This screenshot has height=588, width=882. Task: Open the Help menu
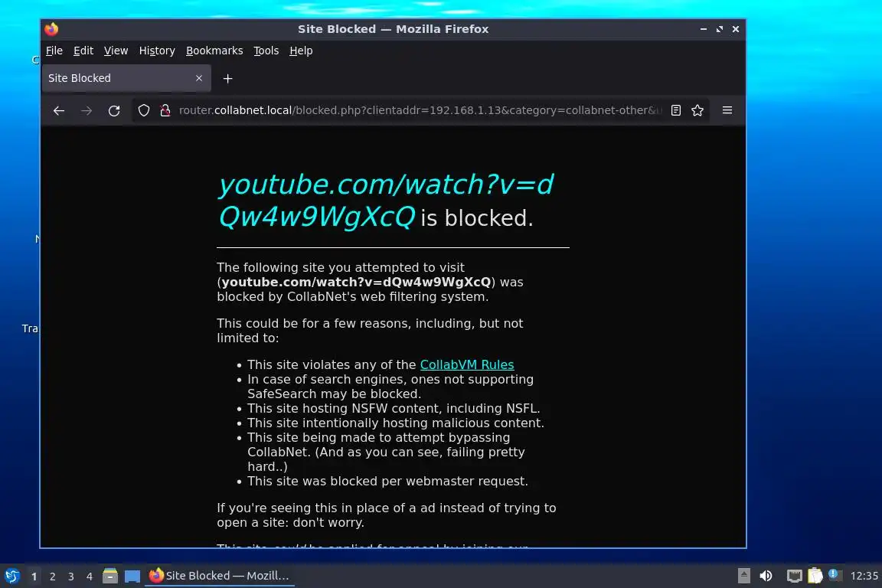301,51
